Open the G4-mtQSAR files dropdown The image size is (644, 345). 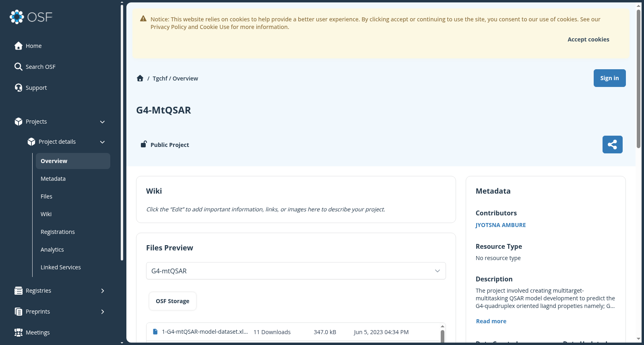coord(296,271)
